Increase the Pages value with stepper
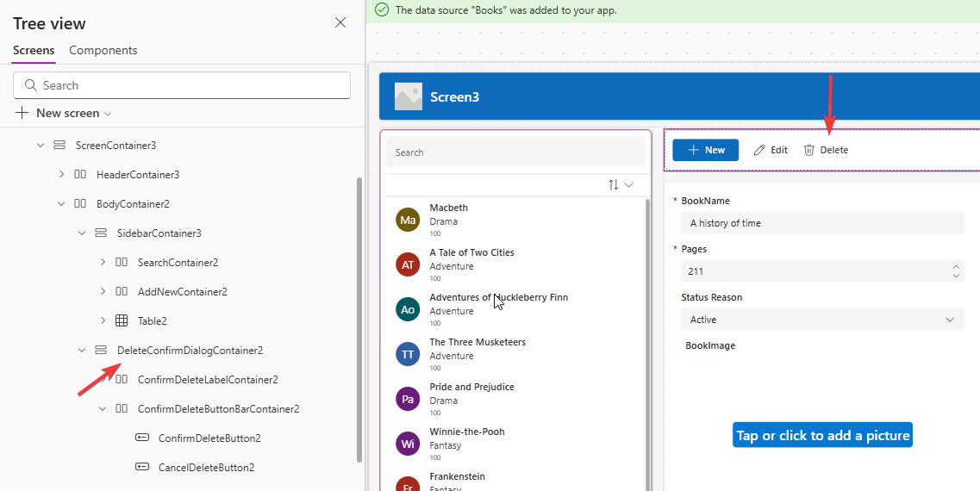Screen dimensions: 980x491 (x=955, y=267)
